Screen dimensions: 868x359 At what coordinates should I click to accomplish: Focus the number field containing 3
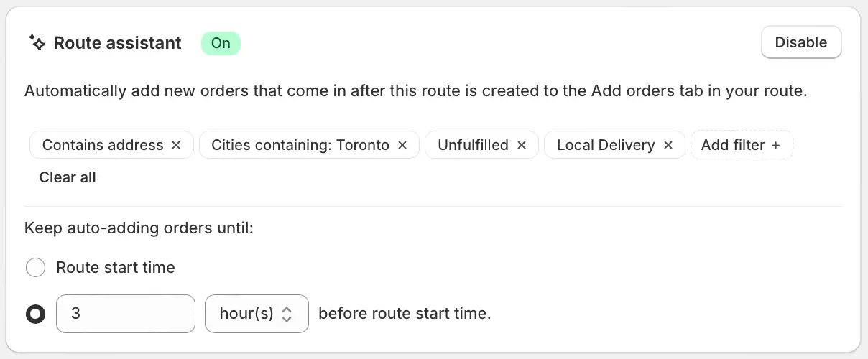[x=126, y=314]
